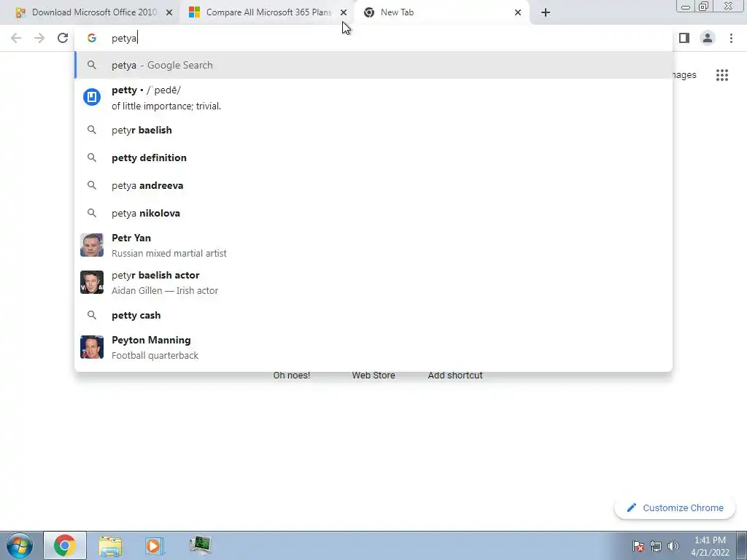
Task: Open the Web Store shortcut
Action: (373, 376)
